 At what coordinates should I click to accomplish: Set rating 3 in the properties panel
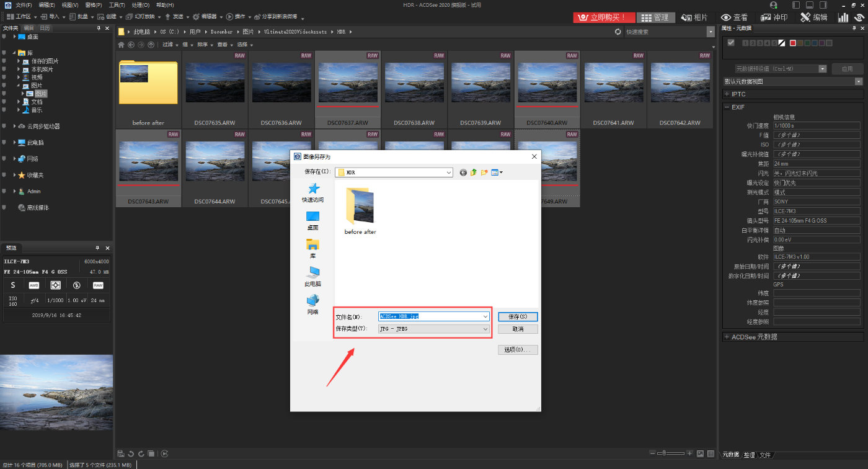pos(760,43)
